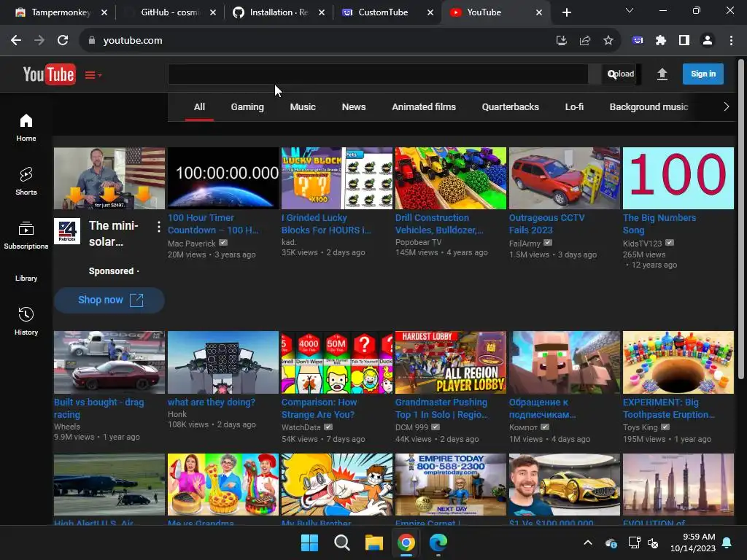Image resolution: width=747 pixels, height=560 pixels.
Task: Select the News category chip
Action: (x=354, y=107)
